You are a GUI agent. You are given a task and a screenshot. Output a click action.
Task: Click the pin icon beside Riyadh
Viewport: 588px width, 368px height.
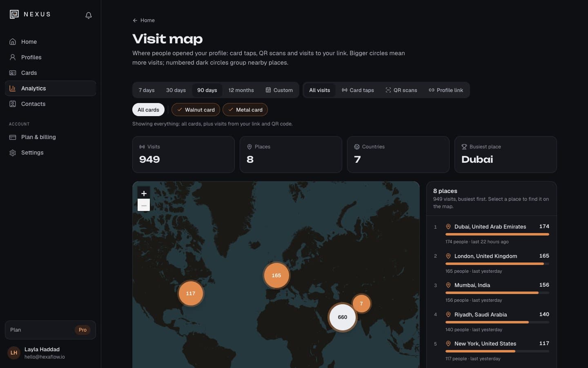click(x=448, y=314)
